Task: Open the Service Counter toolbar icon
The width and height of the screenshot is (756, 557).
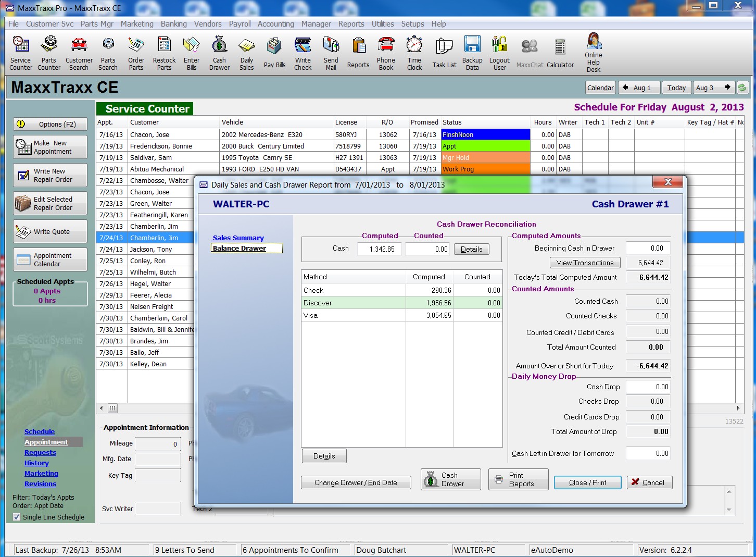Action: (x=21, y=53)
